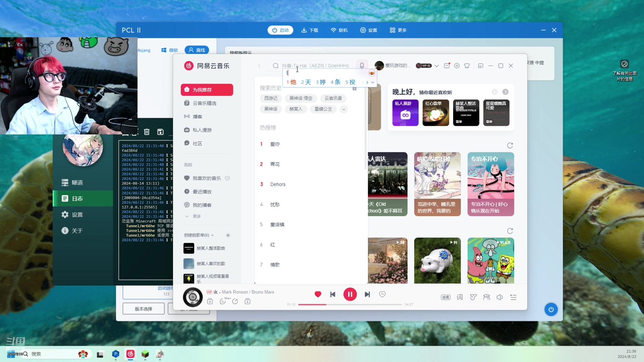Toggle the volume speaker icon

[500, 297]
